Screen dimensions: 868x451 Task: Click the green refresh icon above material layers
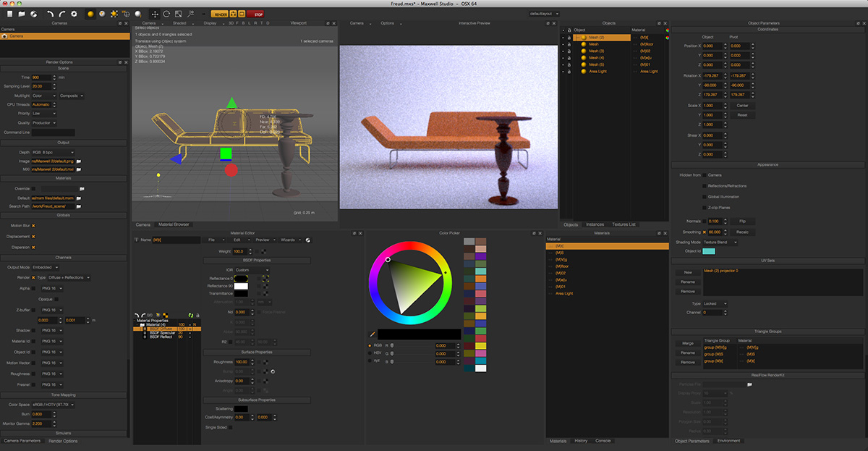click(190, 315)
